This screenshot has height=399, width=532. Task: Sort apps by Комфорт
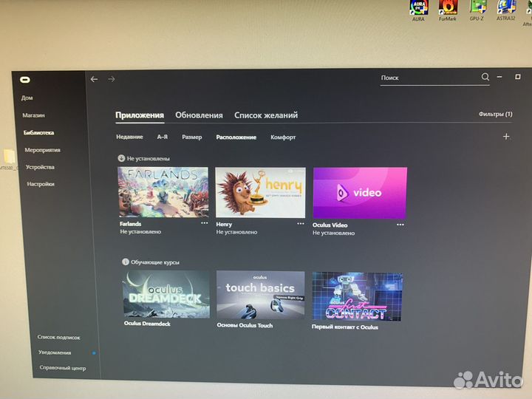283,137
